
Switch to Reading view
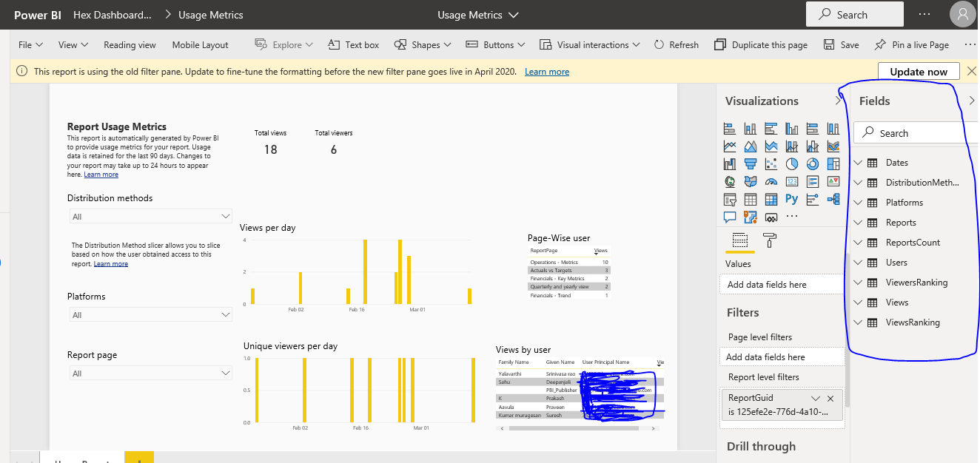point(130,45)
